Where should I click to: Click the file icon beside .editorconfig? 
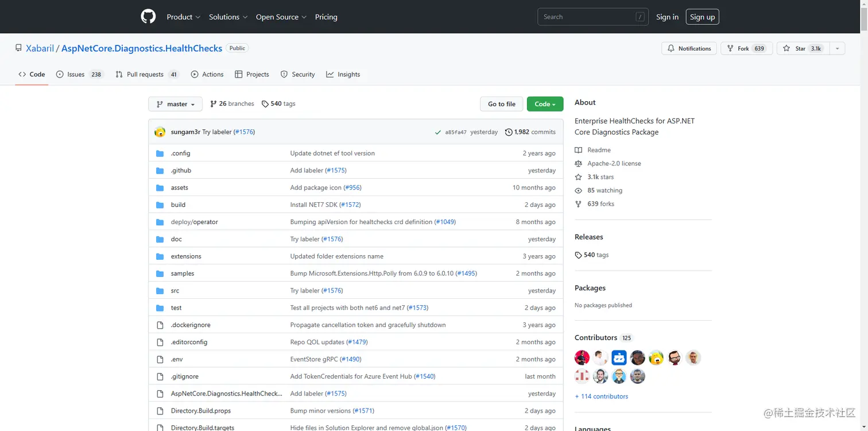pyautogui.click(x=160, y=343)
